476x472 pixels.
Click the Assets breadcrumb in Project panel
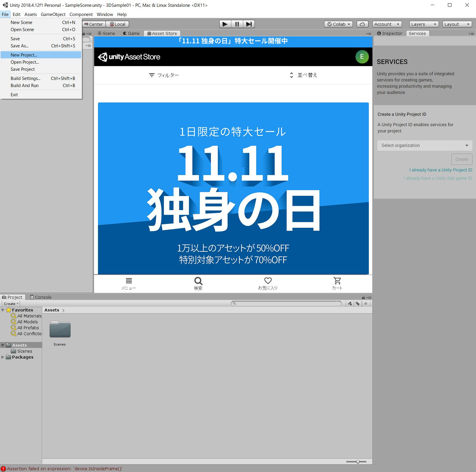pos(52,310)
